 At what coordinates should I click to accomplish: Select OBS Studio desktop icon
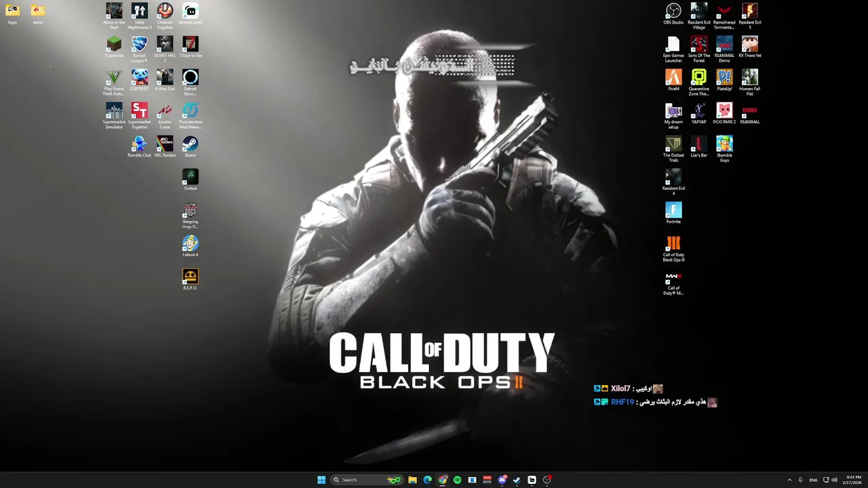(673, 14)
